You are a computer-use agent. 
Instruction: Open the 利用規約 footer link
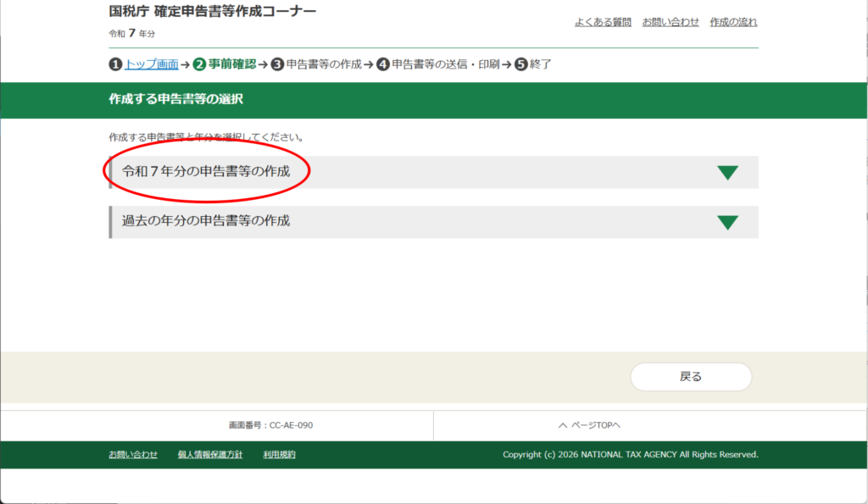[x=279, y=455]
